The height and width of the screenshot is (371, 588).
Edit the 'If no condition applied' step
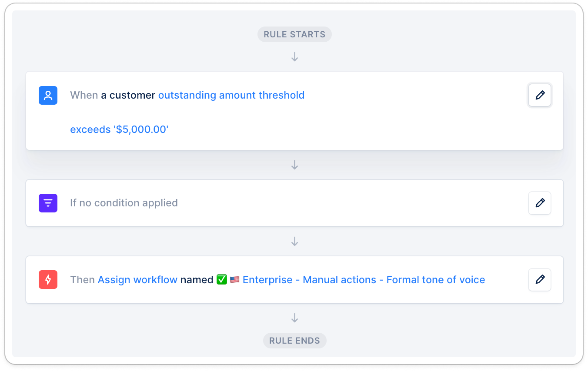[x=540, y=203]
